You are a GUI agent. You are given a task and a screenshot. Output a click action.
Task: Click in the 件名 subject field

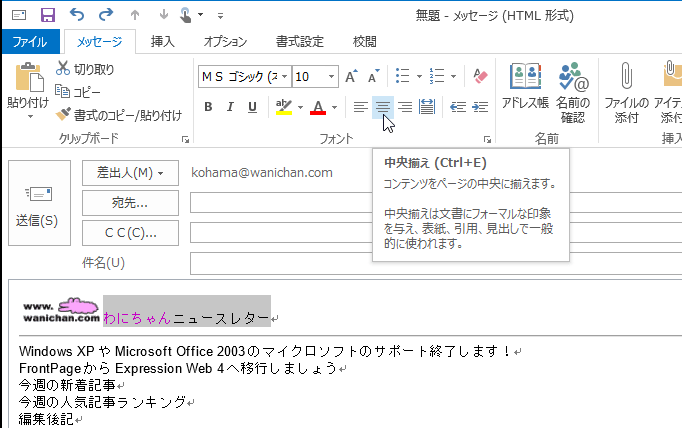pyautogui.click(x=436, y=263)
